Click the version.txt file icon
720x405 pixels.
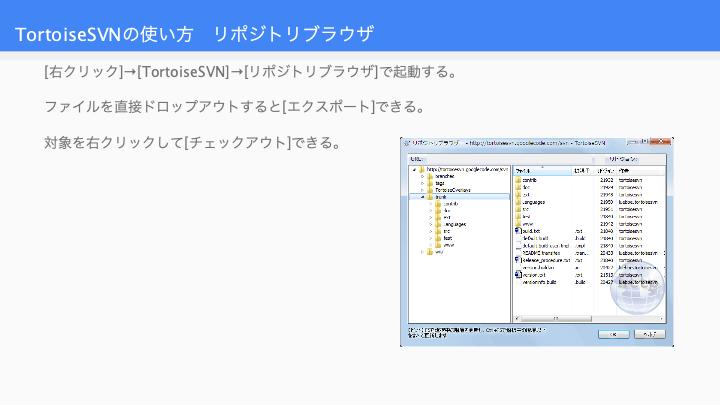pyautogui.click(x=518, y=275)
